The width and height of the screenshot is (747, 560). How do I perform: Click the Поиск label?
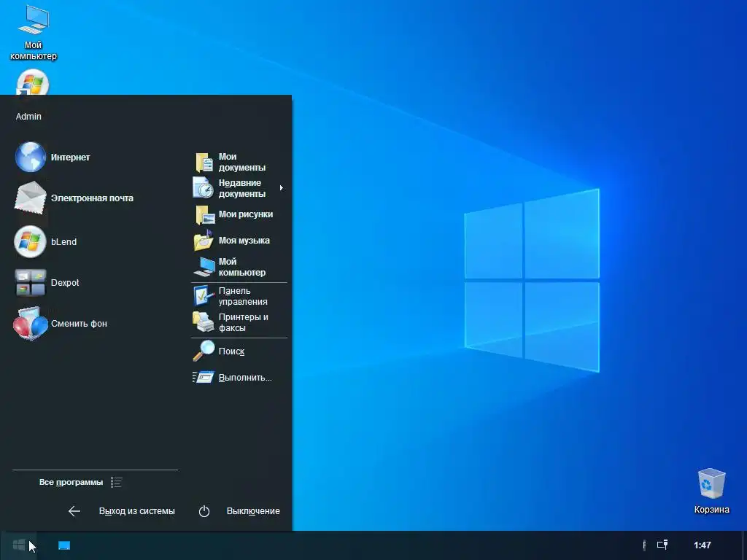click(x=231, y=351)
